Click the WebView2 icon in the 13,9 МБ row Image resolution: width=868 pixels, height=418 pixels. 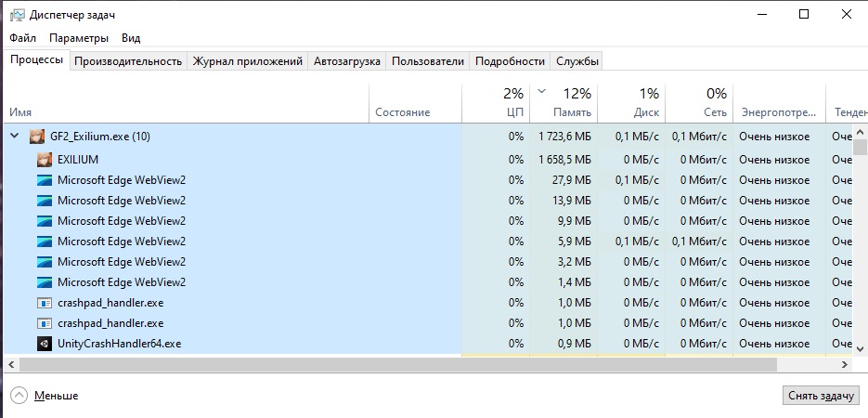click(45, 201)
